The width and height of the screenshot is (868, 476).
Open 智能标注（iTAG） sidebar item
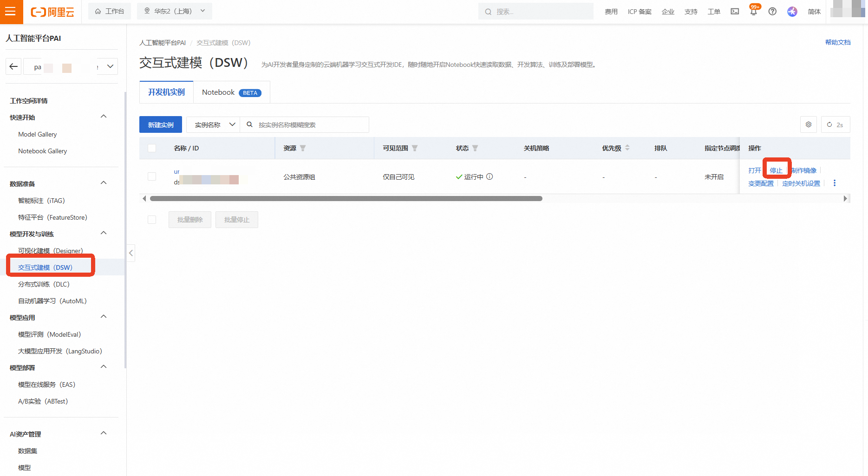click(41, 201)
